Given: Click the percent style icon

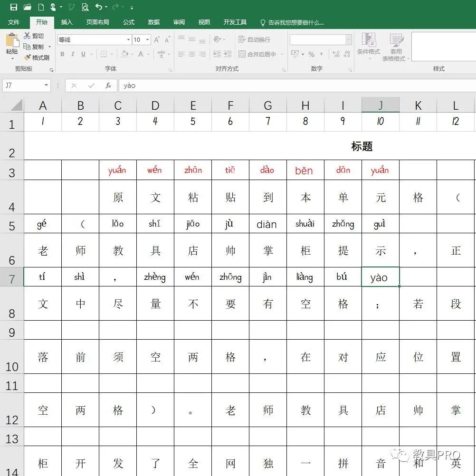Looking at the screenshot, I should tap(312, 54).
